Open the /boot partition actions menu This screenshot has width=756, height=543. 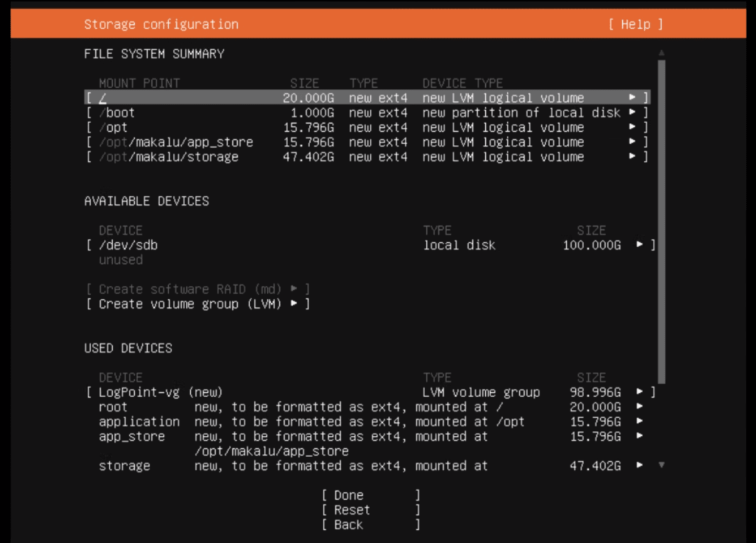pyautogui.click(x=633, y=113)
